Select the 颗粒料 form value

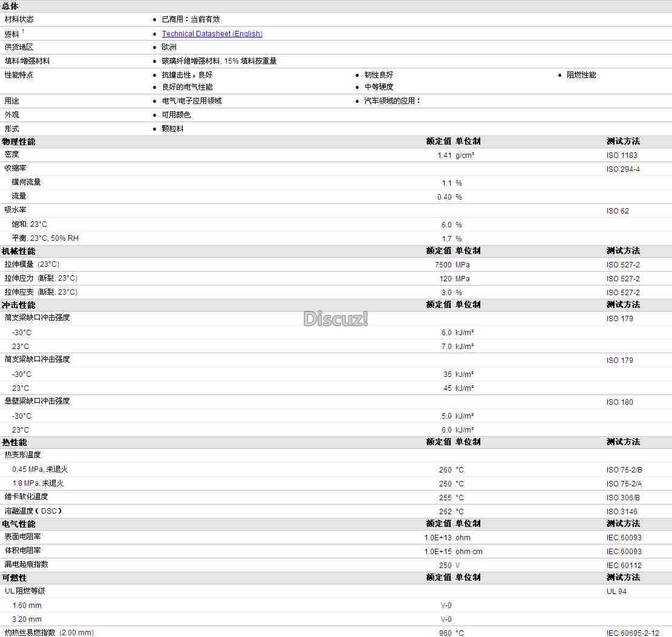tap(172, 129)
